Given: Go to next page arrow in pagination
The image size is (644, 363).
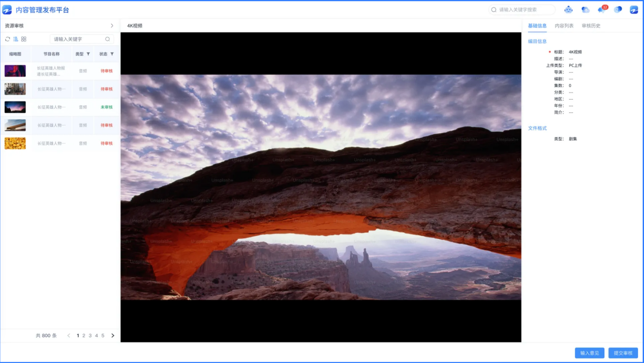Looking at the screenshot, I should (x=113, y=336).
